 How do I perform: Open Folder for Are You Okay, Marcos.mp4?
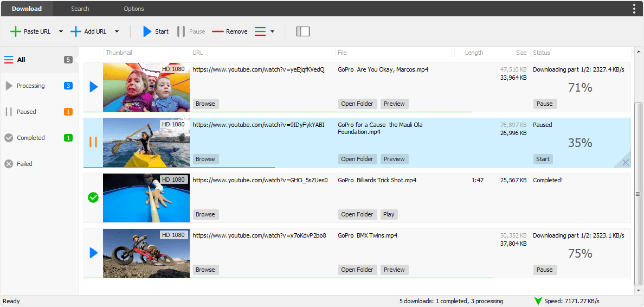[x=357, y=104]
